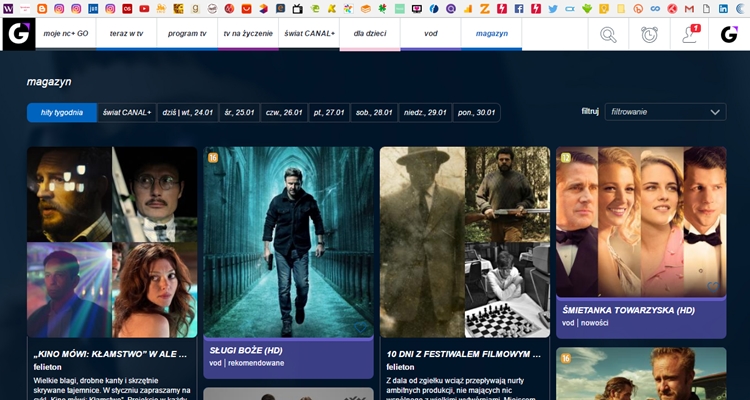Open the green four-leaf clover bookmark
This screenshot has height=400, width=750.
click(x=382, y=8)
